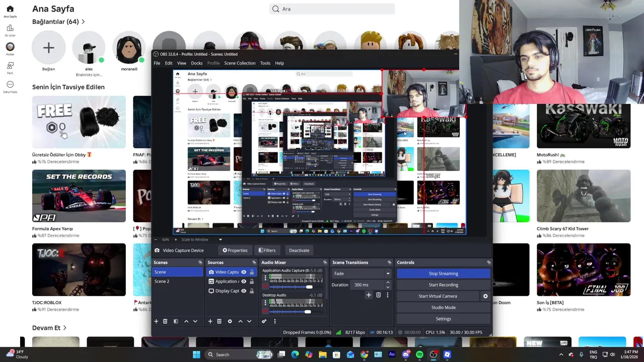Viewport: 644px width, 362px height.
Task: Click Start Recording button
Action: pos(443,285)
